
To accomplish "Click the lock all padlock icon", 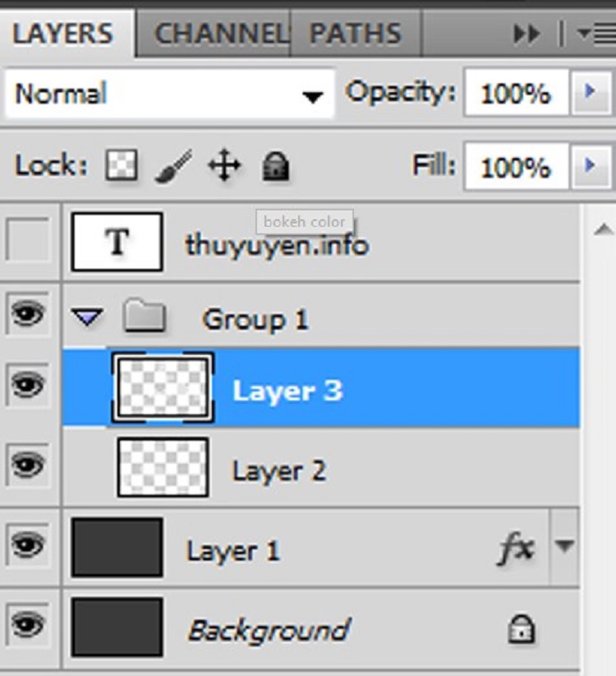I will [275, 166].
